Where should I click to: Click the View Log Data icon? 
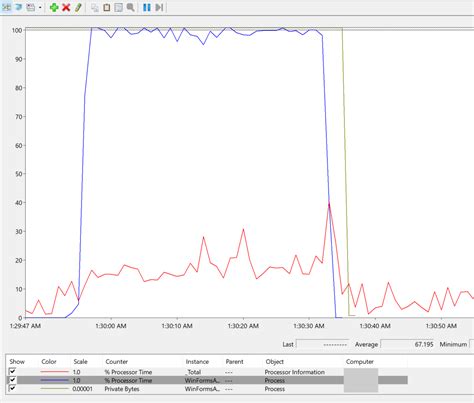(19, 7)
